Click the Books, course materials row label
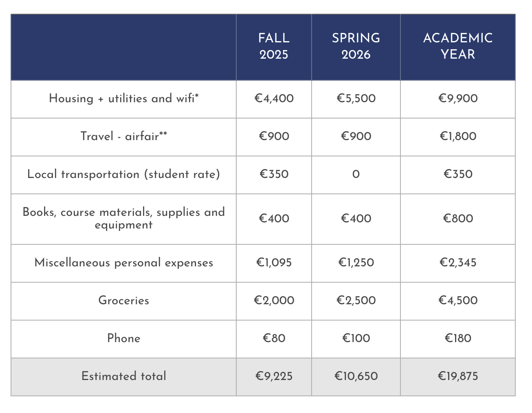 click(x=123, y=218)
